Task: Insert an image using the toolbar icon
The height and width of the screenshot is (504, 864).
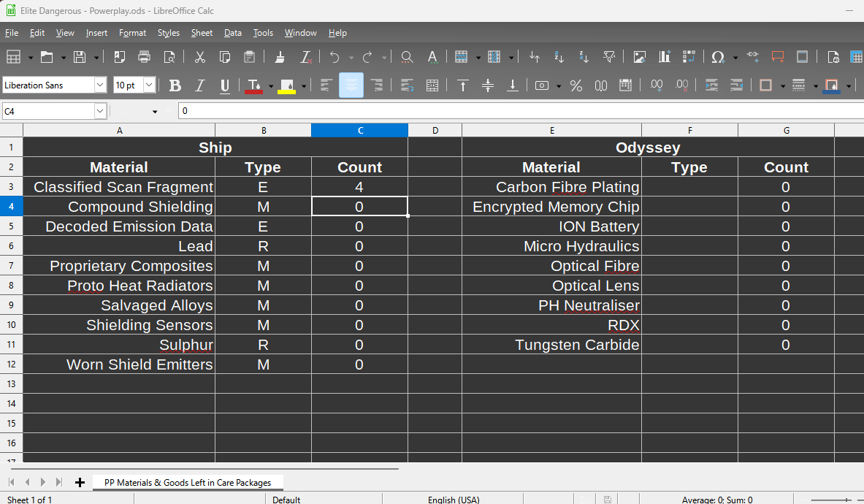Action: click(639, 57)
